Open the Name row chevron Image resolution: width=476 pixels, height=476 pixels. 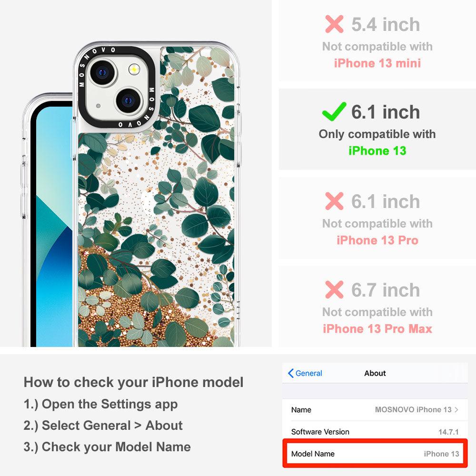point(456,409)
